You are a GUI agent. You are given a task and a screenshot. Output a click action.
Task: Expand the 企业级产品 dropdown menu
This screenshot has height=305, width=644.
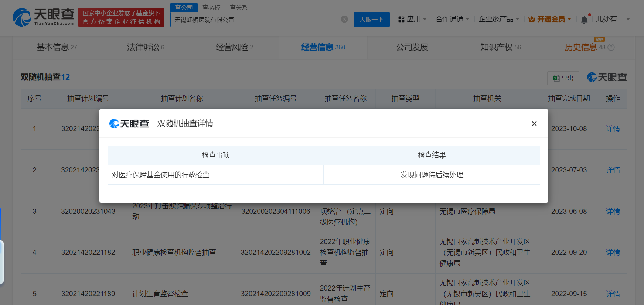(x=499, y=19)
